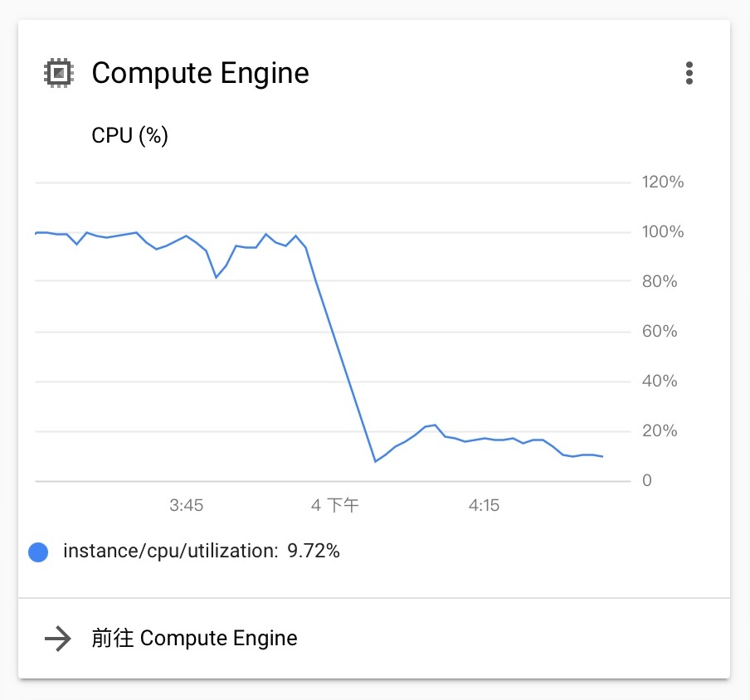Viewport: 750px width, 700px height.
Task: Click the Compute Engine card title
Action: (x=201, y=73)
